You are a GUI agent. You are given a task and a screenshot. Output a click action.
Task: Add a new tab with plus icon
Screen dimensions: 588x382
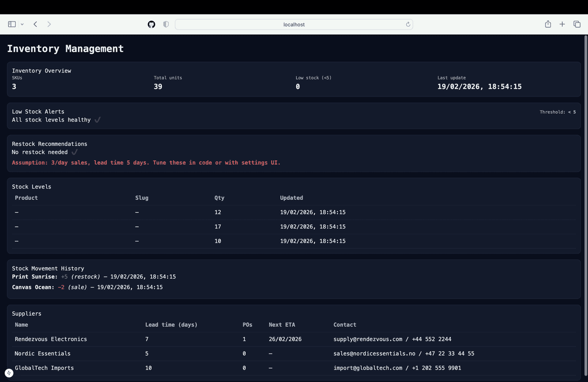click(562, 24)
